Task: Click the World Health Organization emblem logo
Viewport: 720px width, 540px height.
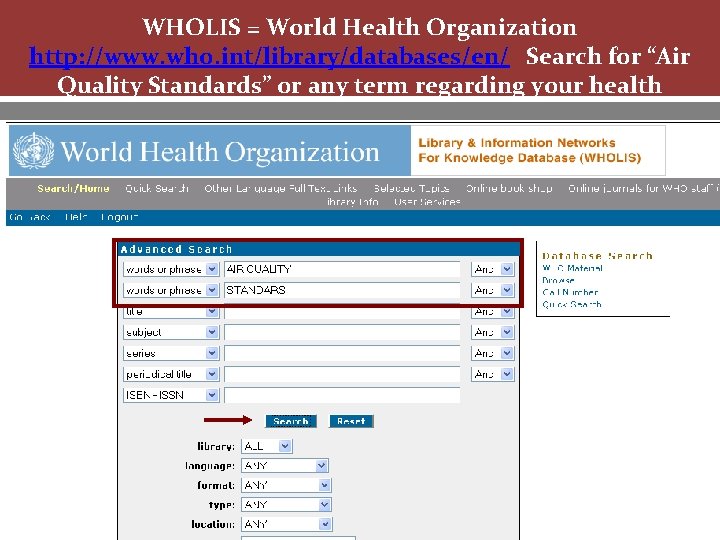Action: click(34, 150)
